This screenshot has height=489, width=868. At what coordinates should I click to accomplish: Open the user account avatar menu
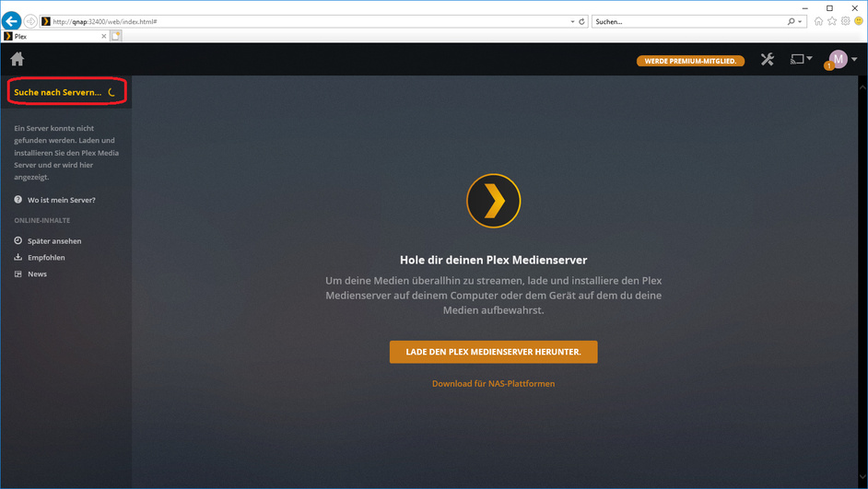point(839,59)
